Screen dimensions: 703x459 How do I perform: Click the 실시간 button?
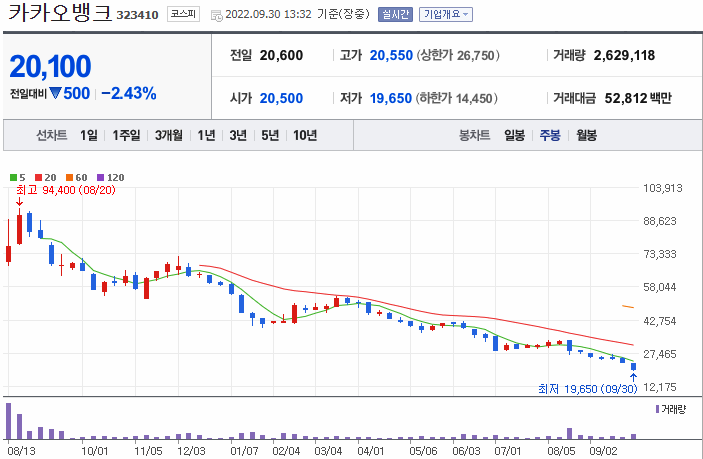tap(395, 14)
